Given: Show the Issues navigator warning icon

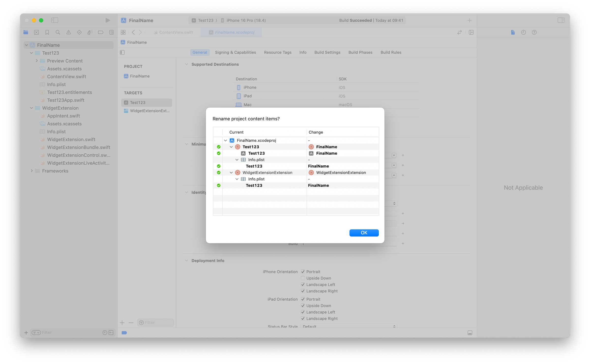Looking at the screenshot, I should (69, 32).
